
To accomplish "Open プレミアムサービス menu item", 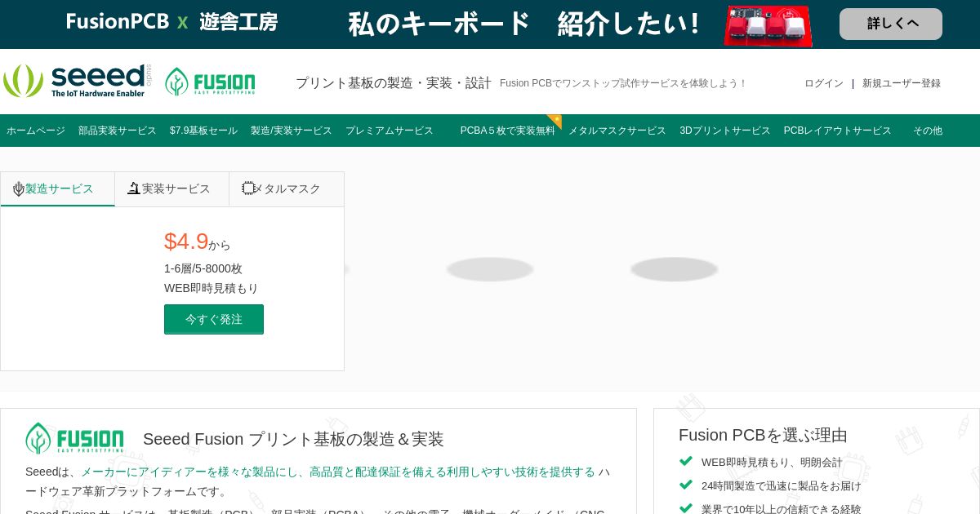I will point(390,131).
